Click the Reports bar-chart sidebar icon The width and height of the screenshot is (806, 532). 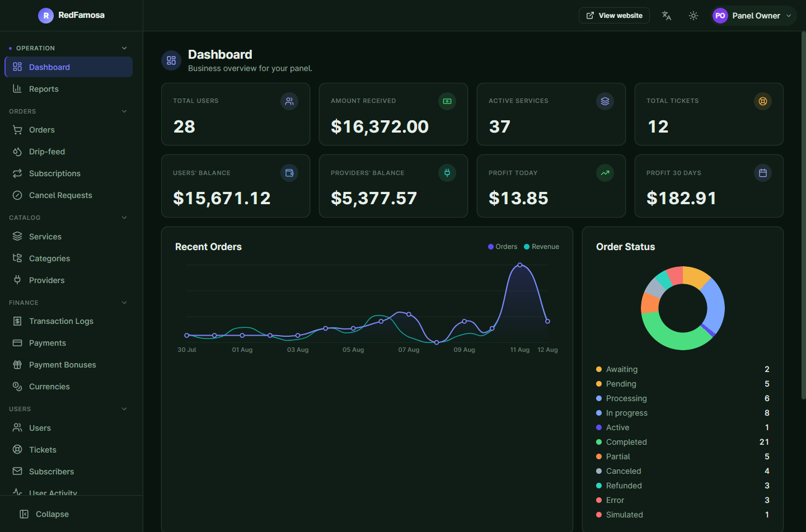[x=17, y=88]
